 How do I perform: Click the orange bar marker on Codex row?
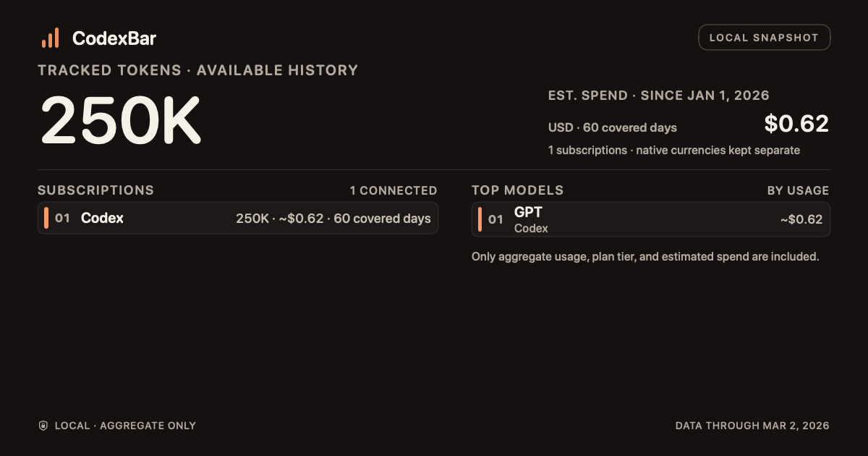click(46, 218)
